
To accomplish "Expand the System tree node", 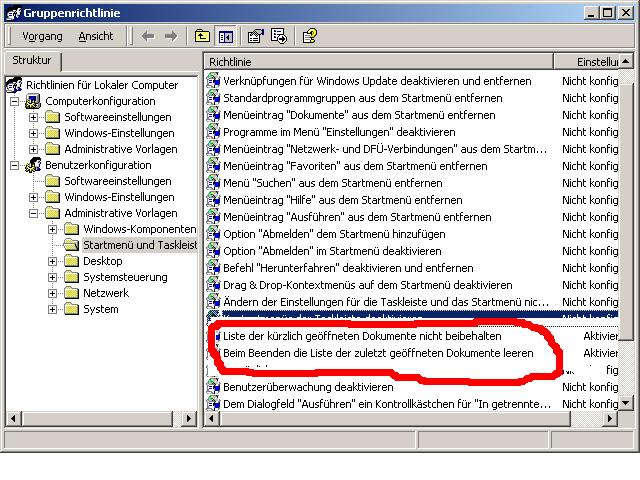I will point(53,309).
